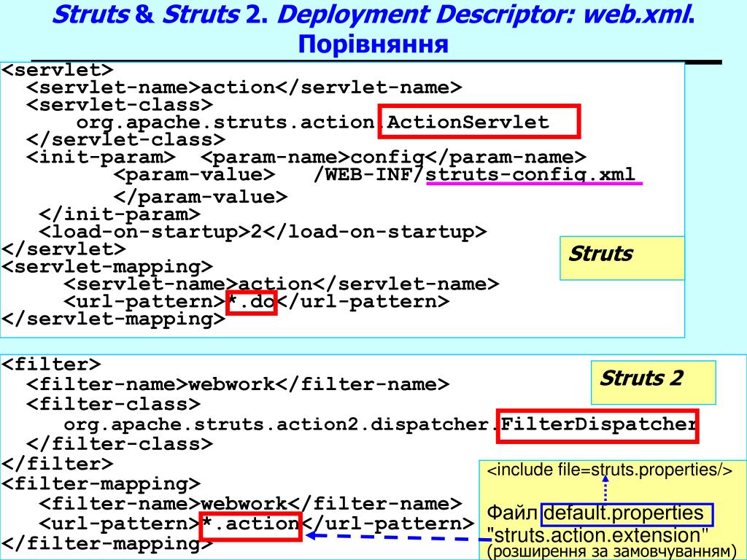Click the closing "</filter-mapping>" tag
747x560 pixels.
point(107,543)
